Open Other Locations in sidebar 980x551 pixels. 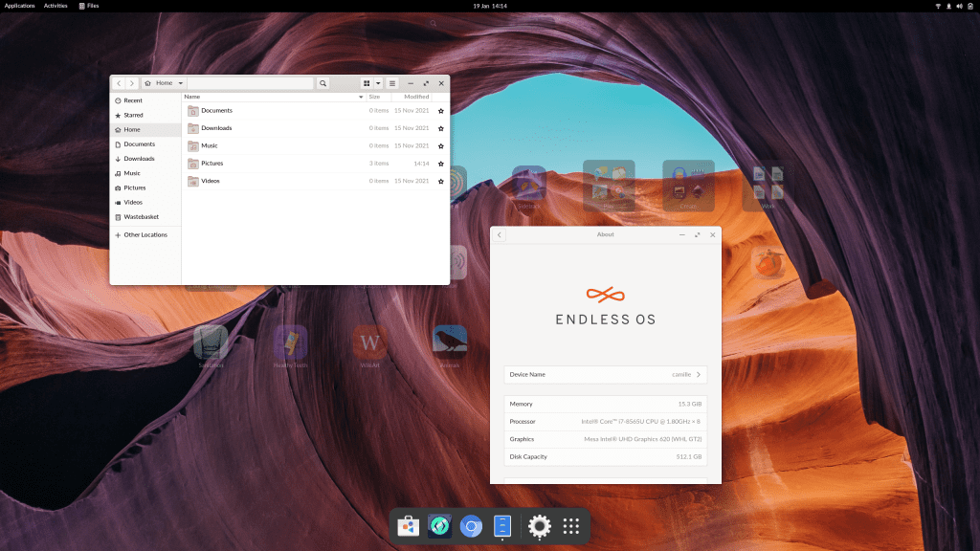click(x=145, y=235)
